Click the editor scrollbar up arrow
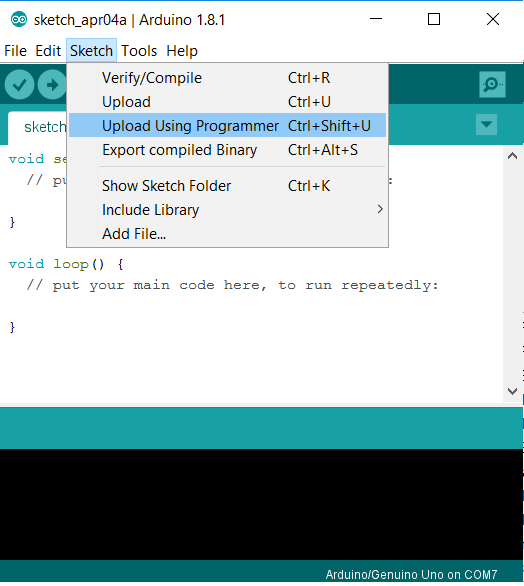This screenshot has height=586, width=524. point(512,156)
